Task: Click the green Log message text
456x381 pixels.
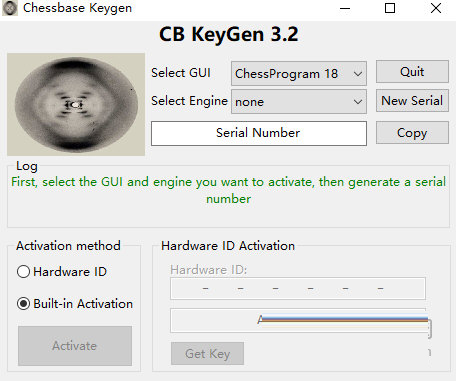Action: pos(228,190)
